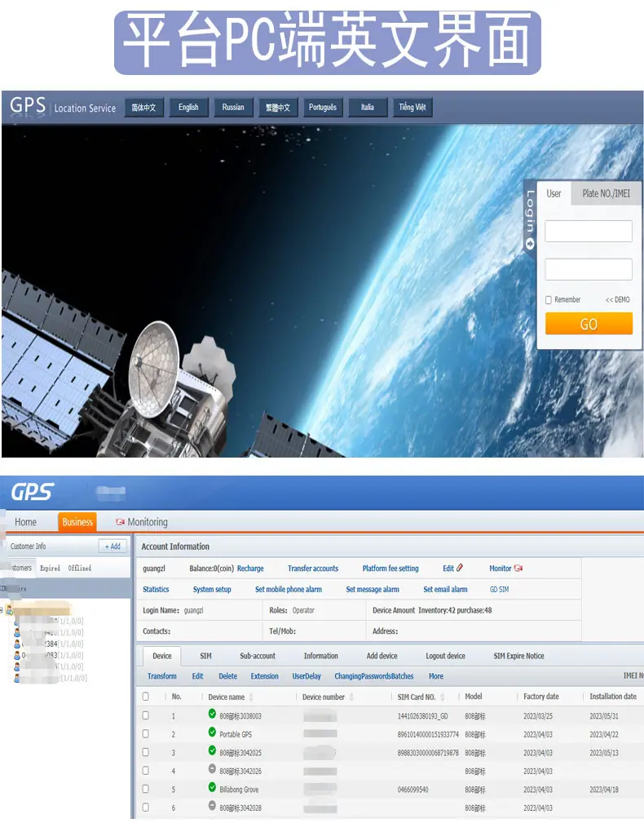Switch to the Business tab
644x832 pixels.
(x=77, y=521)
